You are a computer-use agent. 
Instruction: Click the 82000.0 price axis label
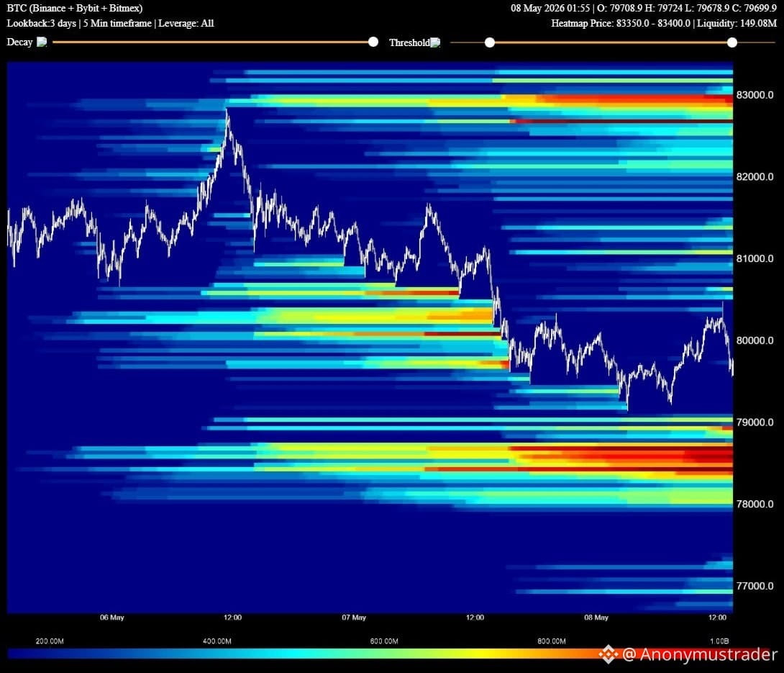point(755,176)
